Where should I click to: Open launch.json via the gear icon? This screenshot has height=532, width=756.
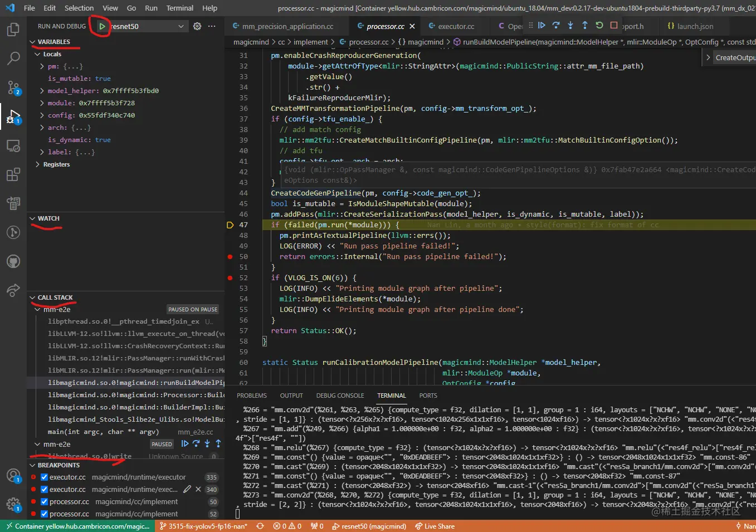point(197,26)
